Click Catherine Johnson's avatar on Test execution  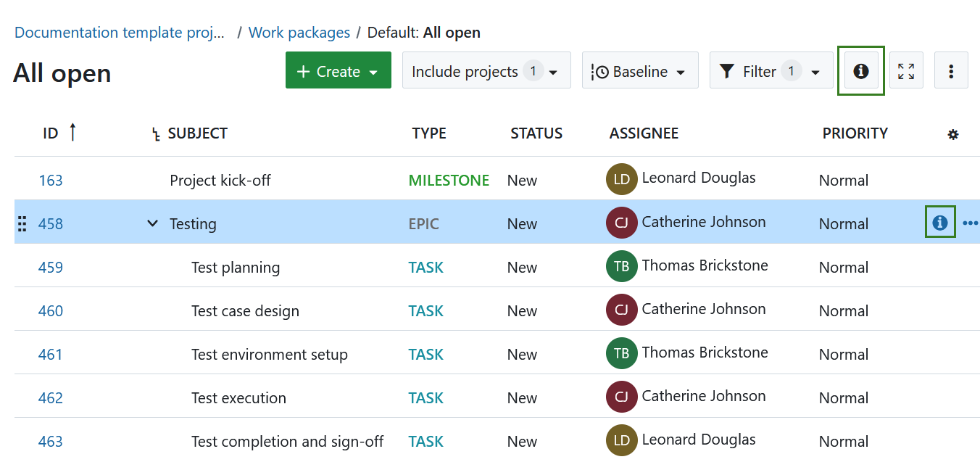621,396
